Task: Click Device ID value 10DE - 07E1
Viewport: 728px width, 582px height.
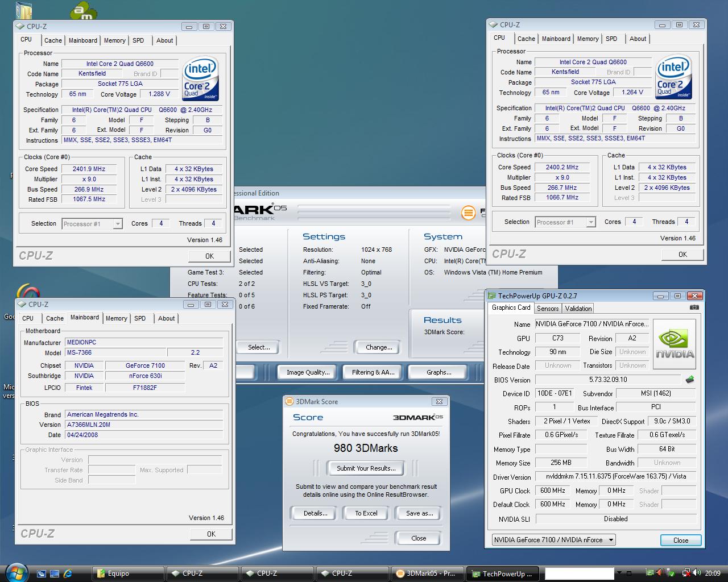Action: coord(555,393)
